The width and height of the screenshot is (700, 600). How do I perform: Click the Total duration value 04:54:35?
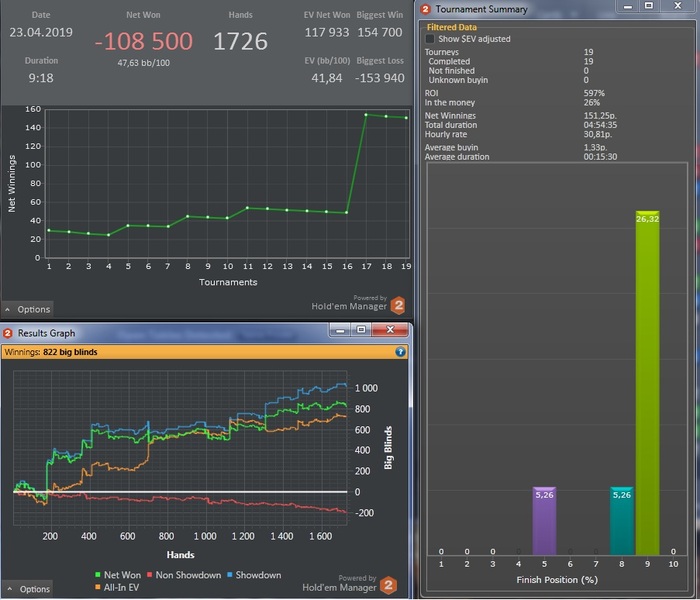click(600, 125)
